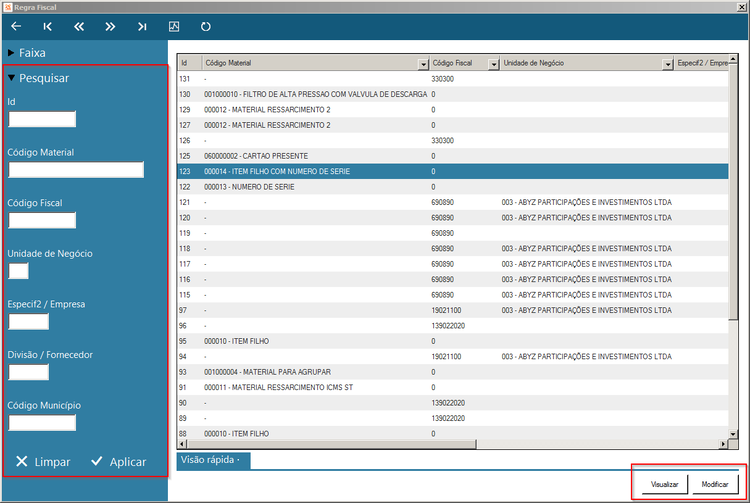Viewport: 750px width, 503px height.
Task: Open the chart report toolbar icon
Action: [x=174, y=26]
